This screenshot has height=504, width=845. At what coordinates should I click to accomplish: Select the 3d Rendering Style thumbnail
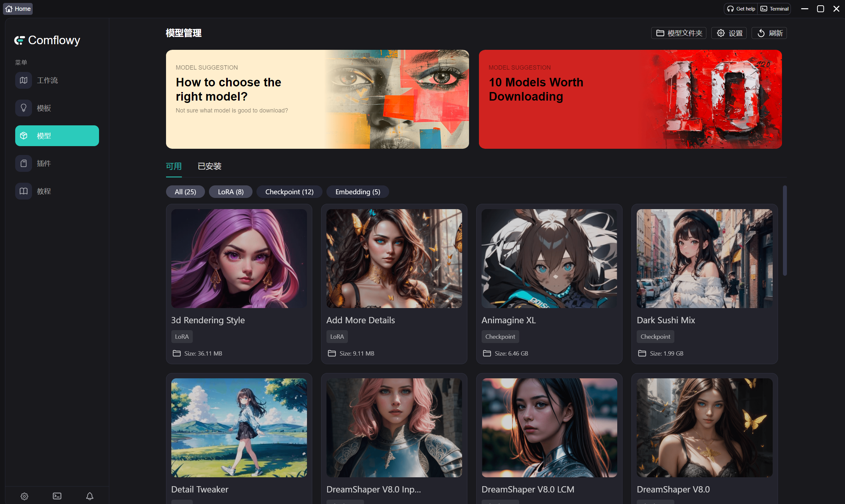point(239,259)
